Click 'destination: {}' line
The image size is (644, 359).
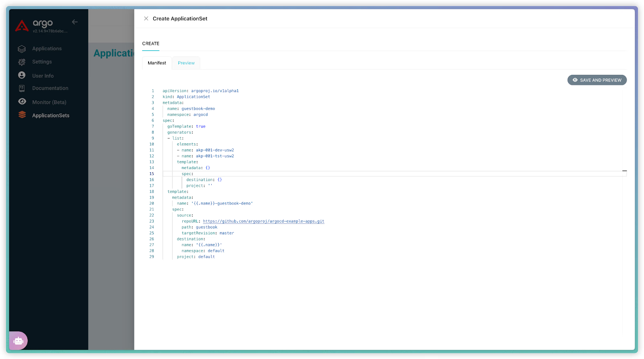point(204,180)
